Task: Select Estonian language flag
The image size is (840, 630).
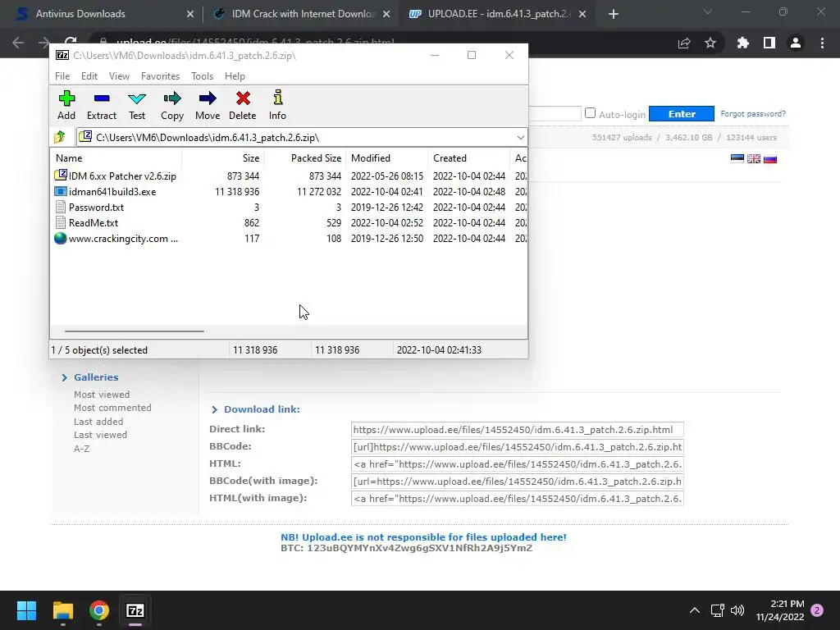Action: (737, 158)
